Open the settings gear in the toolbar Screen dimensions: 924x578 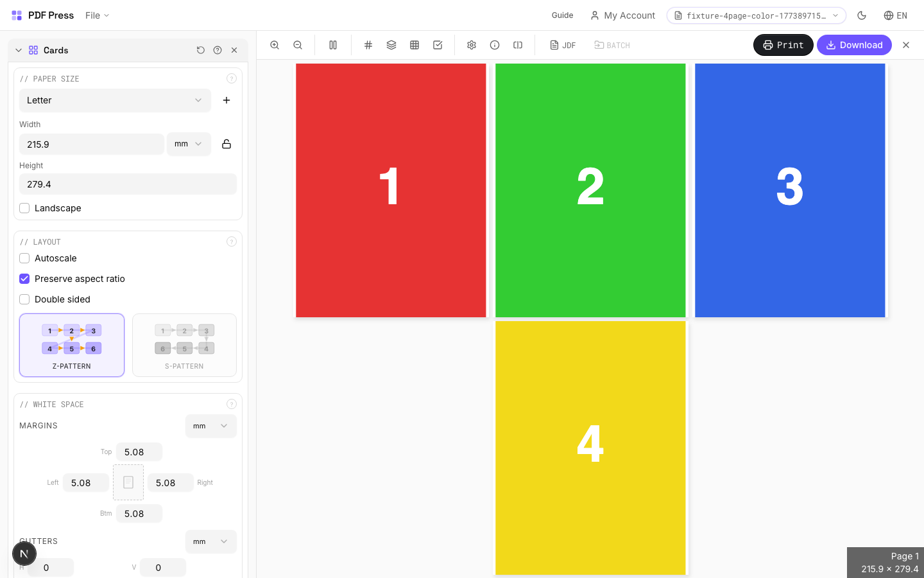[x=472, y=45]
